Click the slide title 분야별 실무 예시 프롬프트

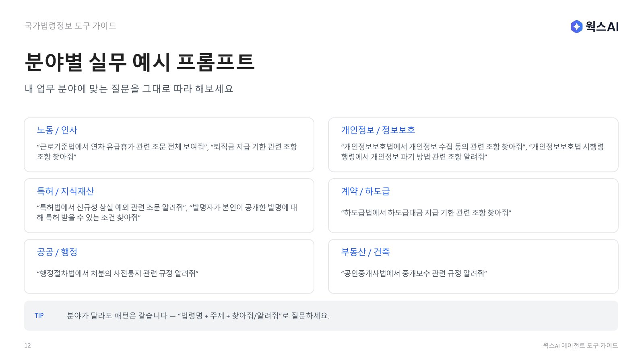[139, 62]
